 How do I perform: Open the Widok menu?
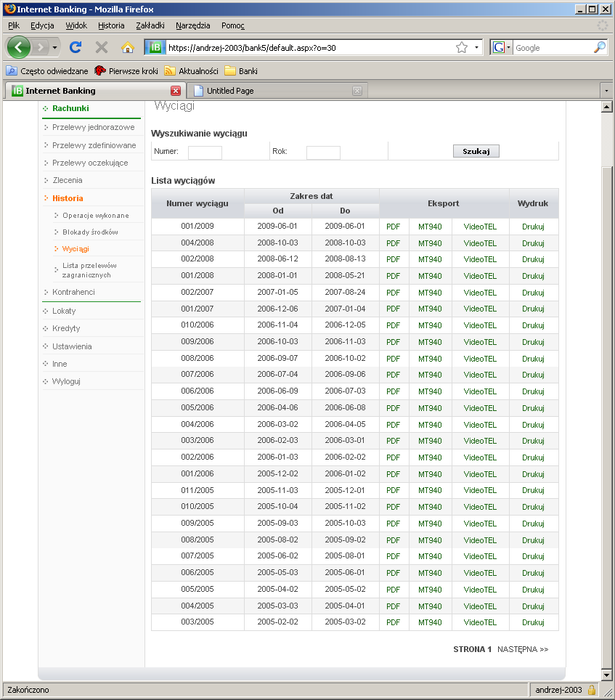click(x=76, y=25)
